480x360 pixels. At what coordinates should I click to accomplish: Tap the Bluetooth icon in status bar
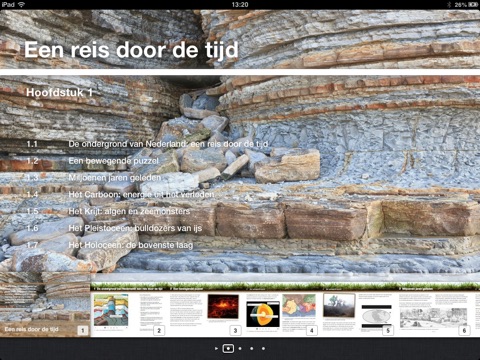coord(449,5)
